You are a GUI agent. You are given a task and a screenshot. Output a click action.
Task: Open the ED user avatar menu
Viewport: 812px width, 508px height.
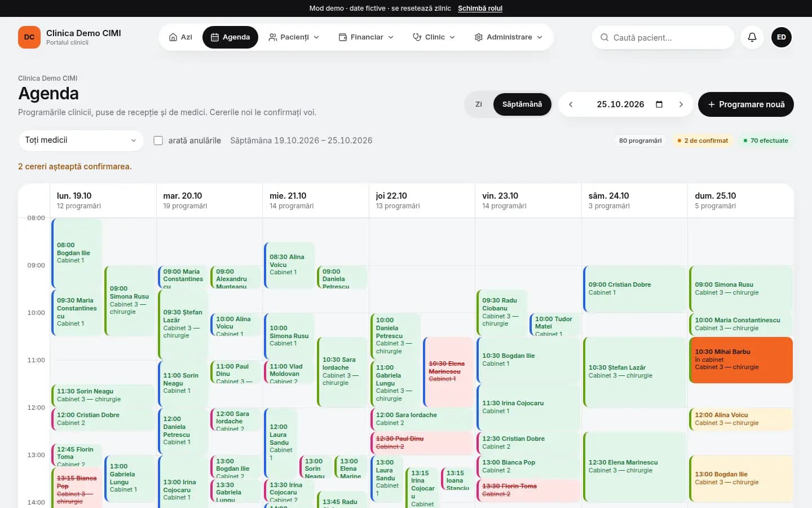coord(782,37)
